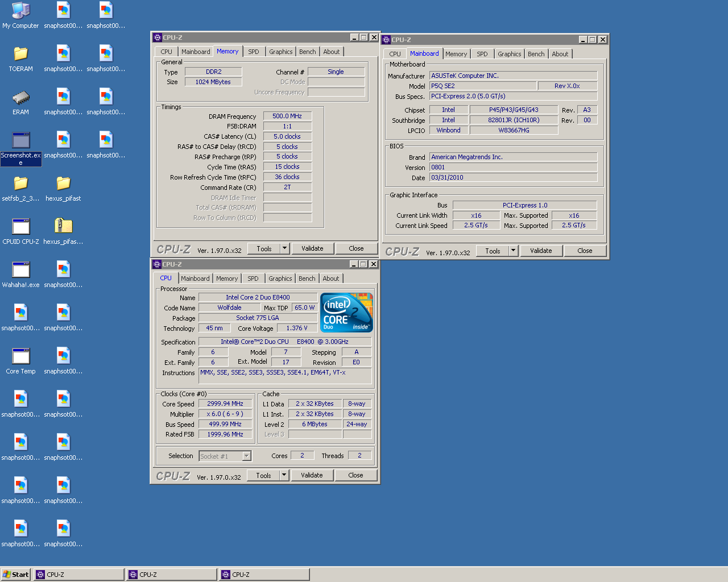728x582 pixels.
Task: Click the Southbridge value 82801JR (ICH10R)
Action: 514,120
